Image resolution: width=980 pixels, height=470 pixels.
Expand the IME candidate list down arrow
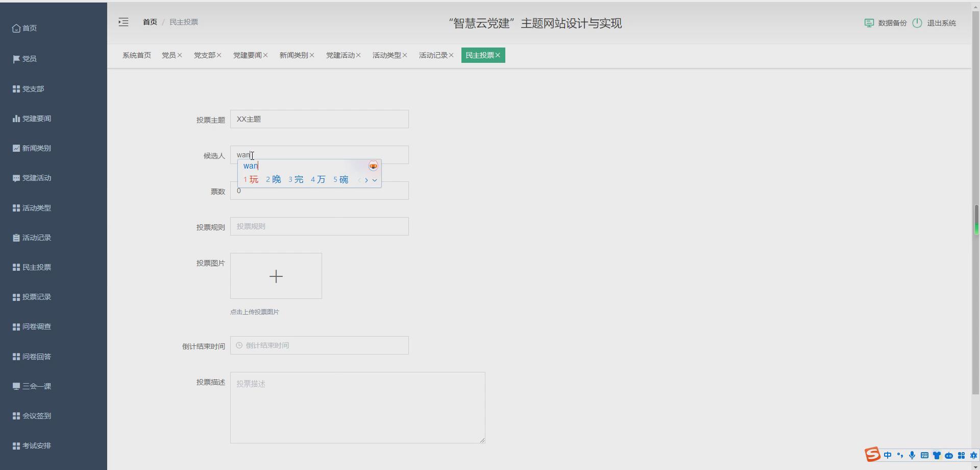(375, 180)
